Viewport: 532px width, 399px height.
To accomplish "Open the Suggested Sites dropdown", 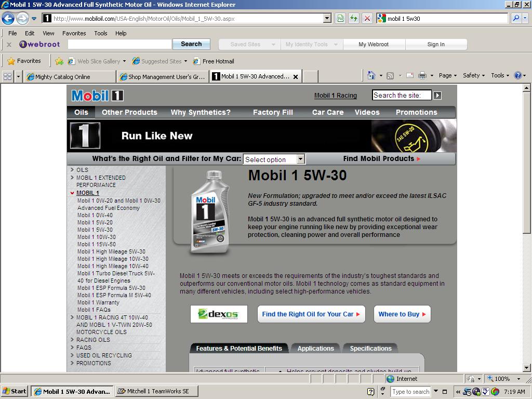I will [x=185, y=61].
